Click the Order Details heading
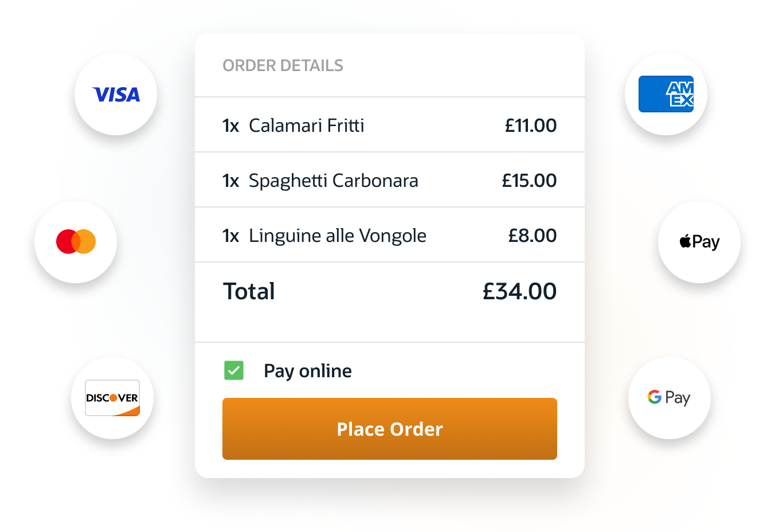Image resolution: width=775 pixels, height=532 pixels. point(283,66)
